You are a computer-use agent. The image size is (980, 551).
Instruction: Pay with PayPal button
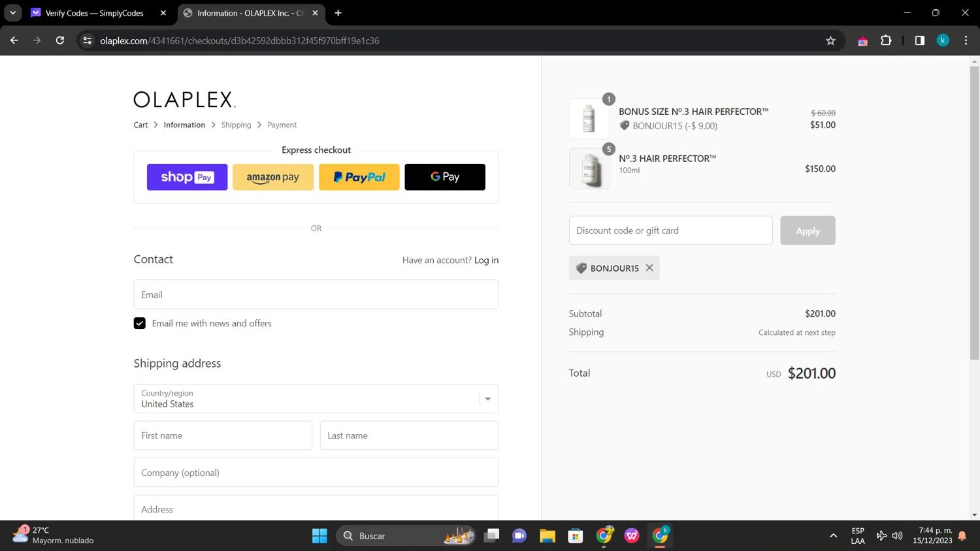(359, 177)
